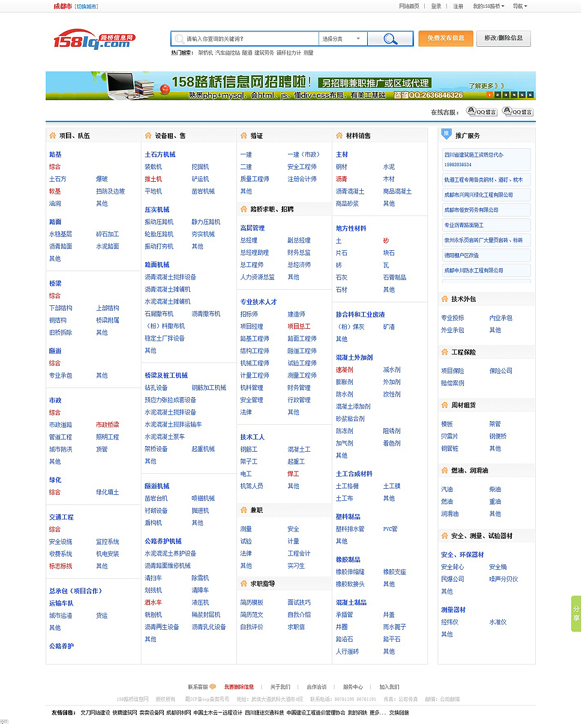The image size is (588, 724).
Task: Open the green 分享 share side tab
Action: pyautogui.click(x=575, y=613)
